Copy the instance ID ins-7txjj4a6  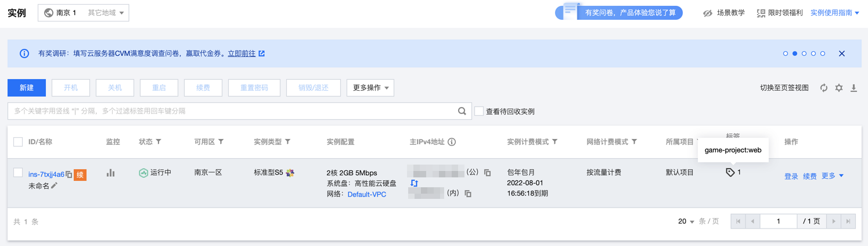point(69,174)
